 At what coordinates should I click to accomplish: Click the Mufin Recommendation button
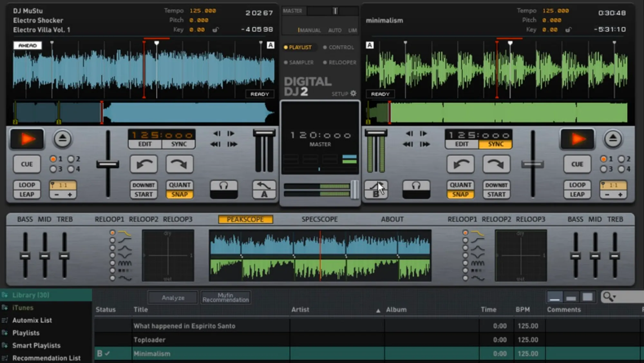225,298
